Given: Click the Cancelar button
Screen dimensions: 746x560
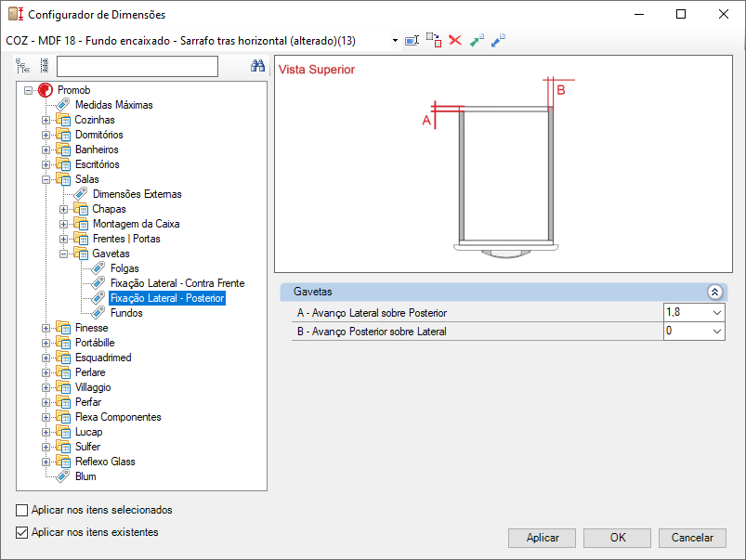Looking at the screenshot, I should [x=692, y=538].
